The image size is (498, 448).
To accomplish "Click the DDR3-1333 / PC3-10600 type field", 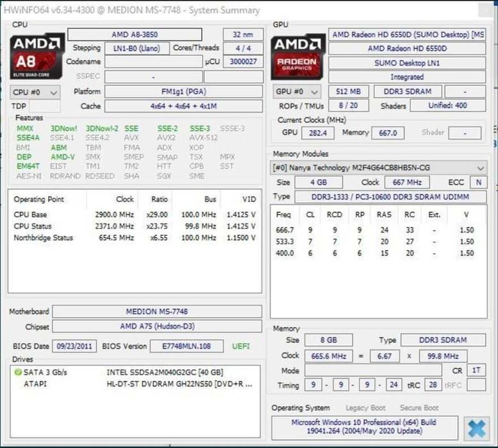I will (x=390, y=197).
